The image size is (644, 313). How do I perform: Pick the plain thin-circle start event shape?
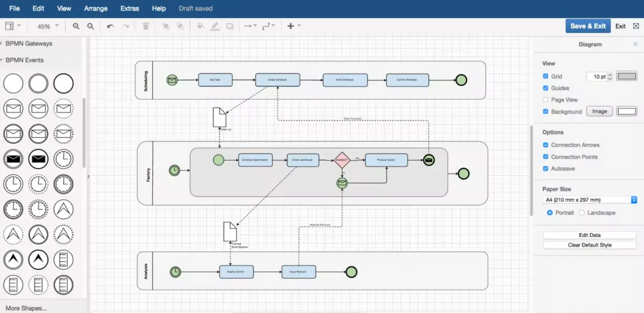tap(13, 83)
